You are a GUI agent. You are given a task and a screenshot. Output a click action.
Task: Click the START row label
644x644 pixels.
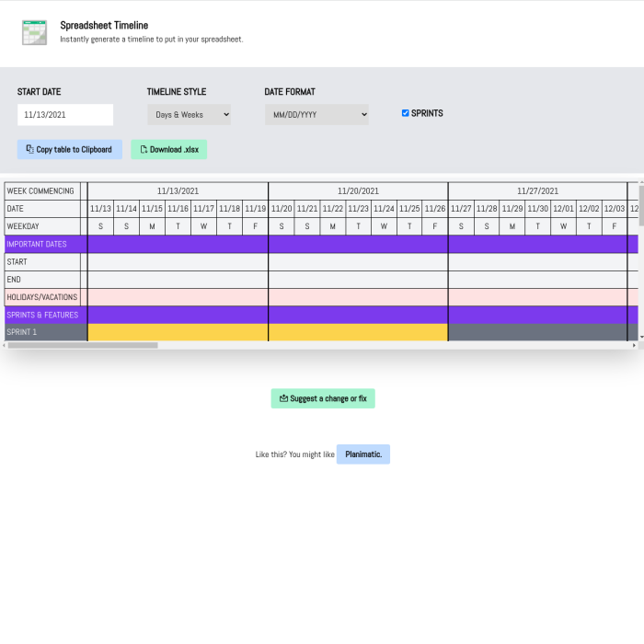[42, 261]
